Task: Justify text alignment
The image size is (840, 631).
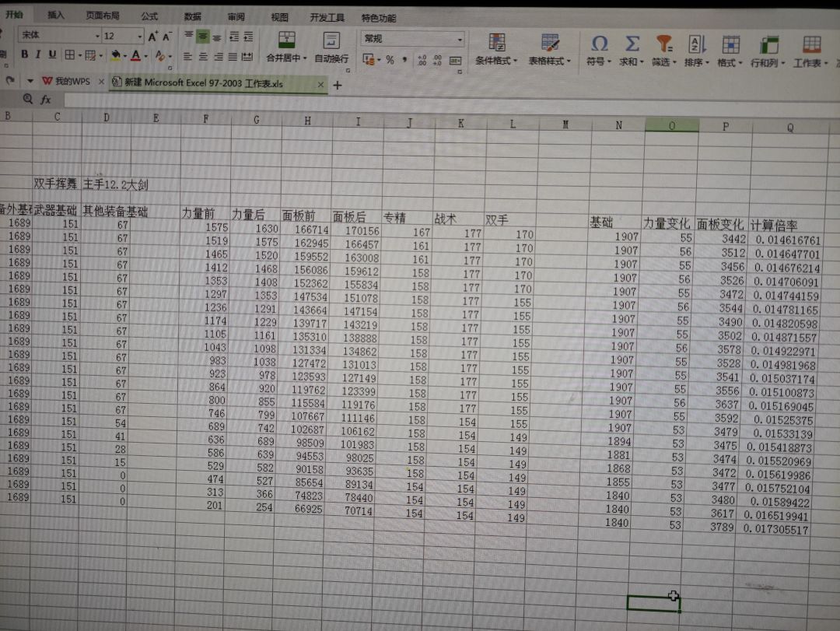Action: (233, 56)
